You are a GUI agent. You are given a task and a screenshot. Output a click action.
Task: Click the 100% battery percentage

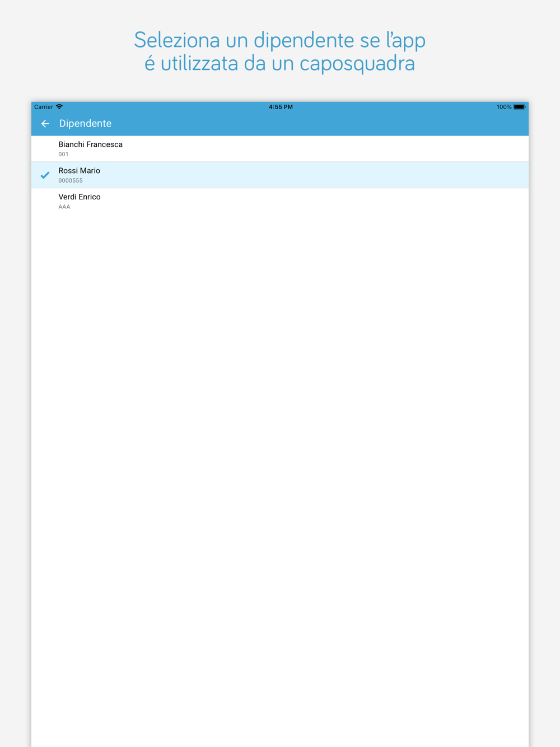click(504, 107)
